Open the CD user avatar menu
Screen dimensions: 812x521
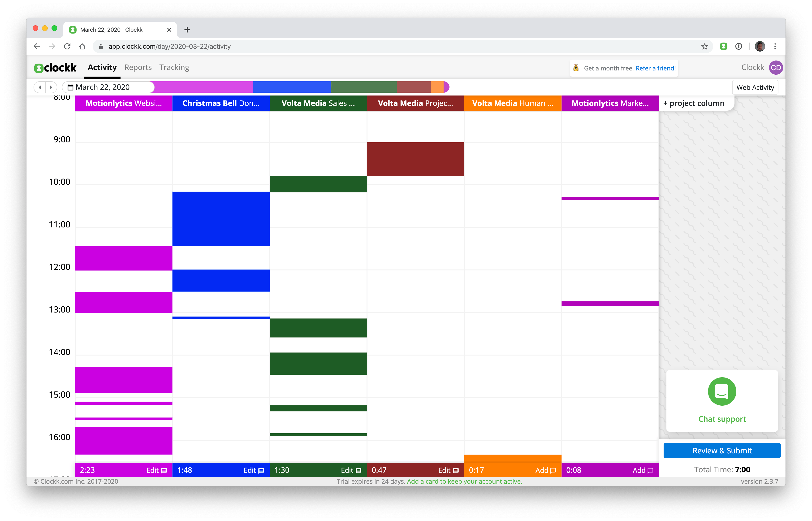pyautogui.click(x=775, y=68)
